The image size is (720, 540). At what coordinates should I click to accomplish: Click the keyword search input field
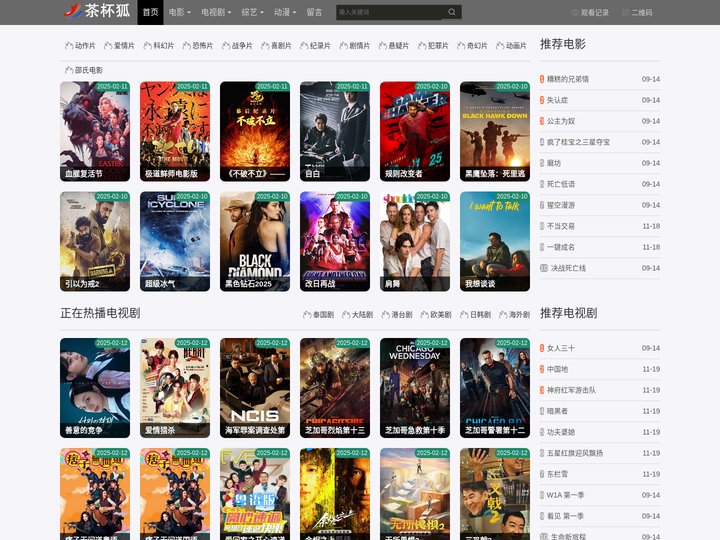pyautogui.click(x=389, y=12)
